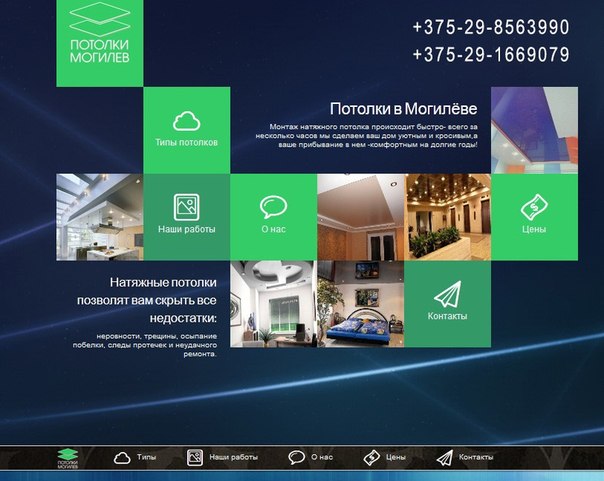The height and width of the screenshot is (481, 604).
Task: Open the purple glossy ceiling photo
Action: (534, 130)
